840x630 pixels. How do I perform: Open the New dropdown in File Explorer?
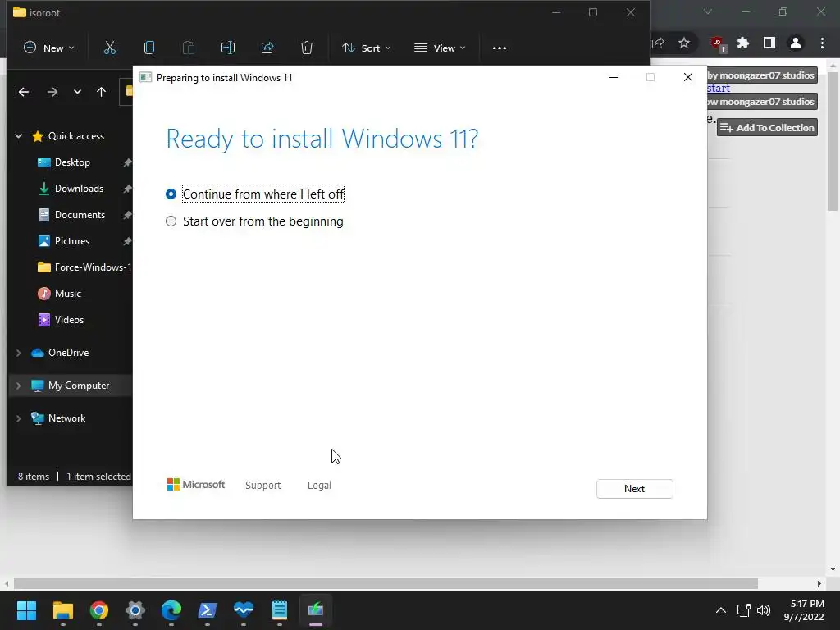(x=48, y=48)
